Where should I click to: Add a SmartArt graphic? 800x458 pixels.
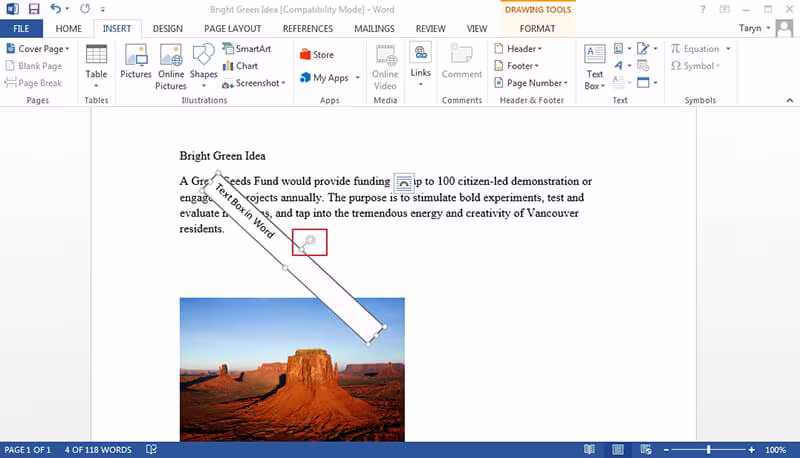coord(247,48)
